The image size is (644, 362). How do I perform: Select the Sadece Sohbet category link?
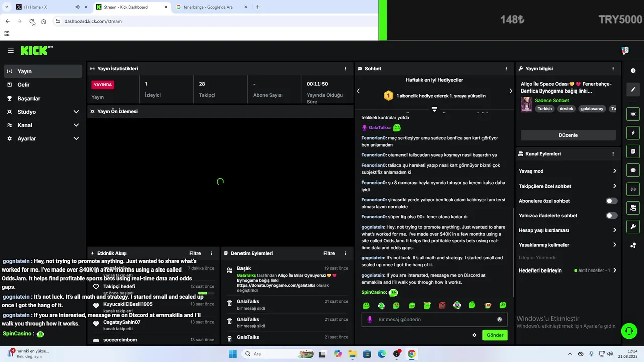coord(551,100)
